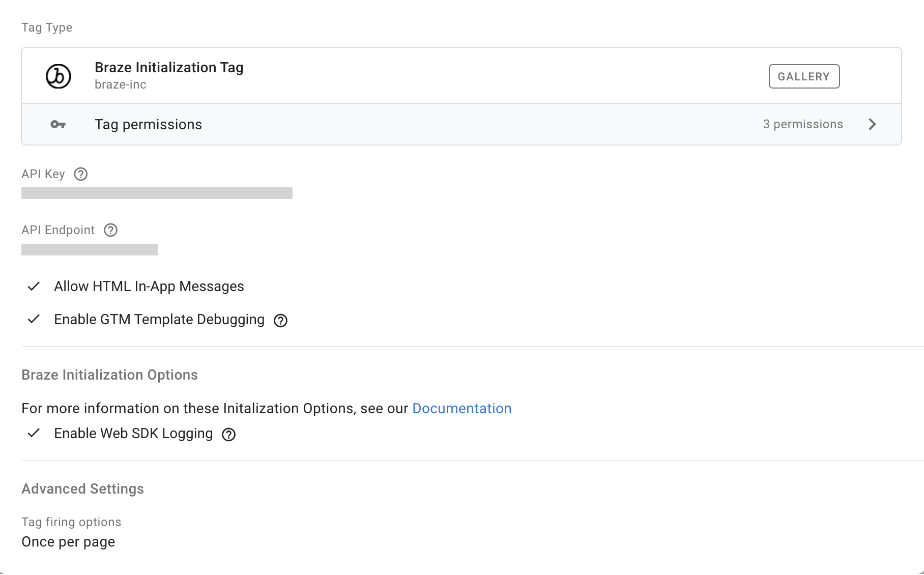Image resolution: width=924 pixels, height=575 pixels.
Task: Open help icon next to API Key
Action: (81, 174)
